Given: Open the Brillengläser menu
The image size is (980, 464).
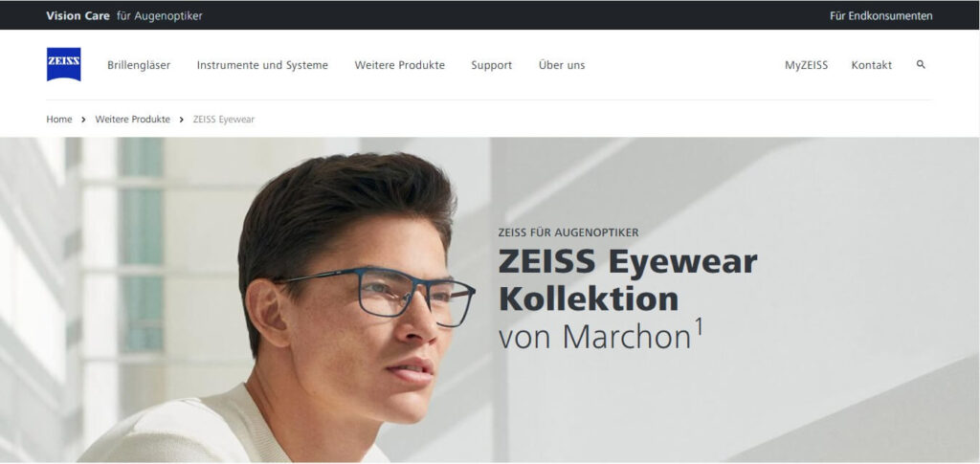Looking at the screenshot, I should pyautogui.click(x=139, y=65).
